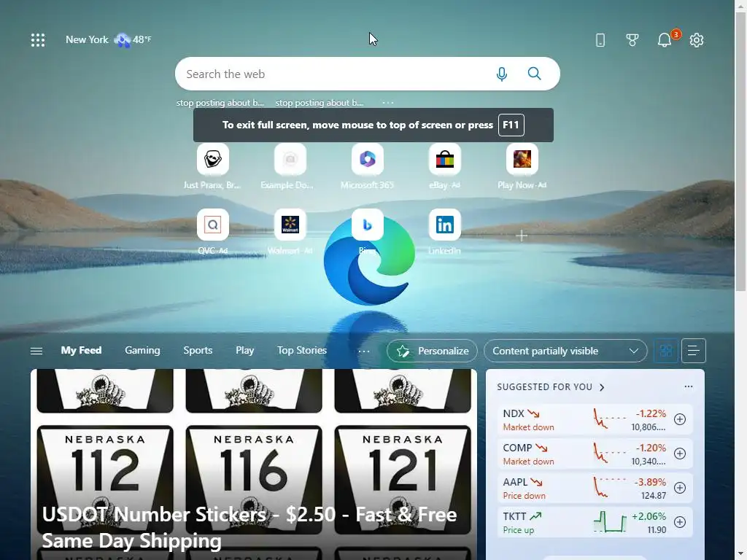
Task: Expand Suggested For You chevron
Action: point(602,387)
